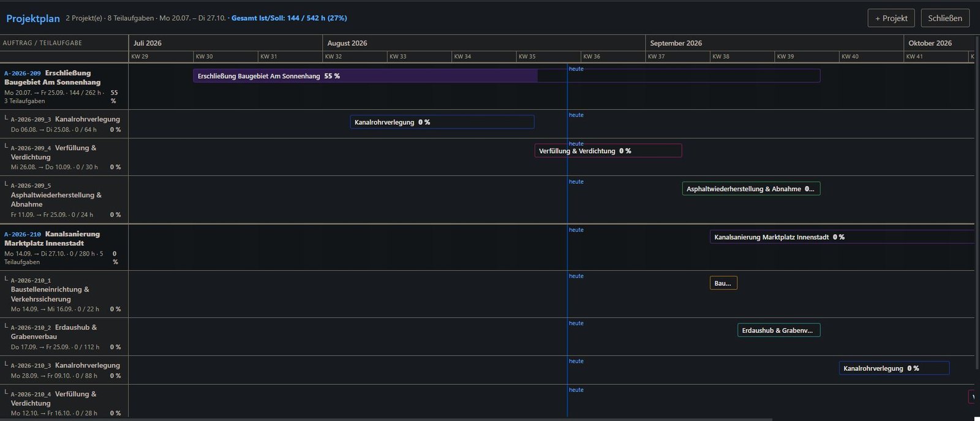Click the KW 39 week header
This screenshot has height=421, width=980.
pyautogui.click(x=807, y=56)
